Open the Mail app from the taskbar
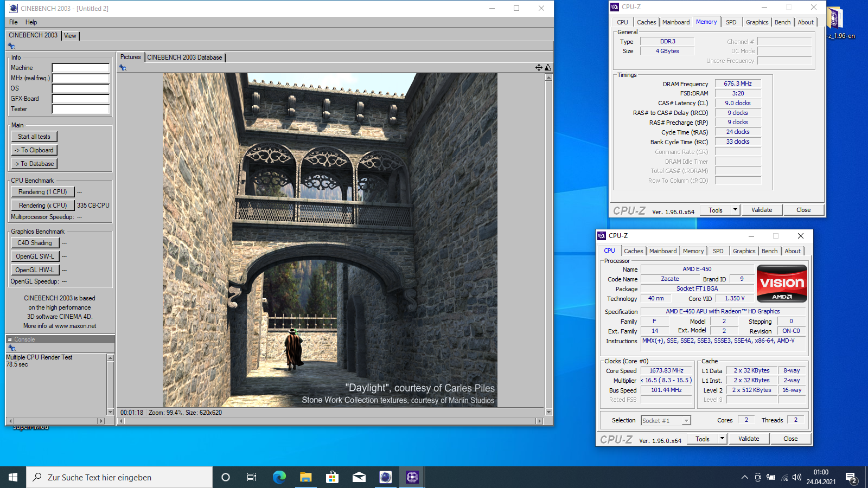This screenshot has height=488, width=868. click(359, 477)
